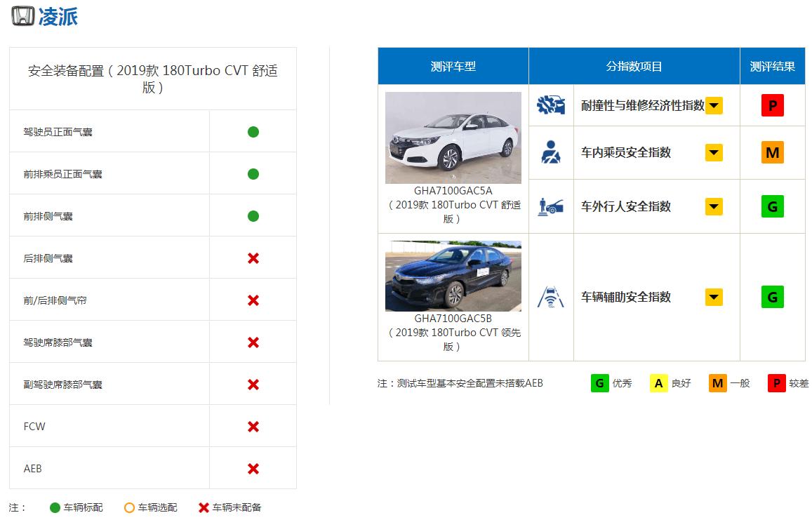
Task: Expand the 车内乘员安全指数 dropdown arrow
Action: tap(714, 152)
